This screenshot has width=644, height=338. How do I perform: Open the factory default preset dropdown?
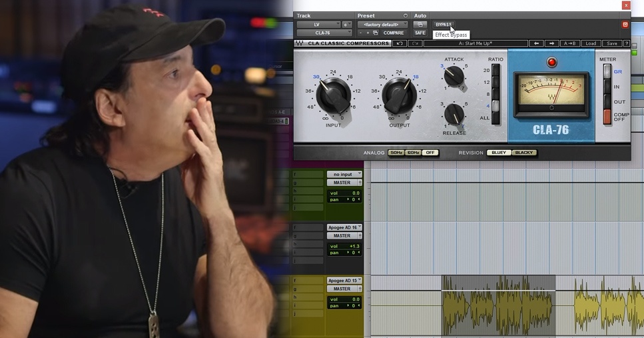coord(382,25)
